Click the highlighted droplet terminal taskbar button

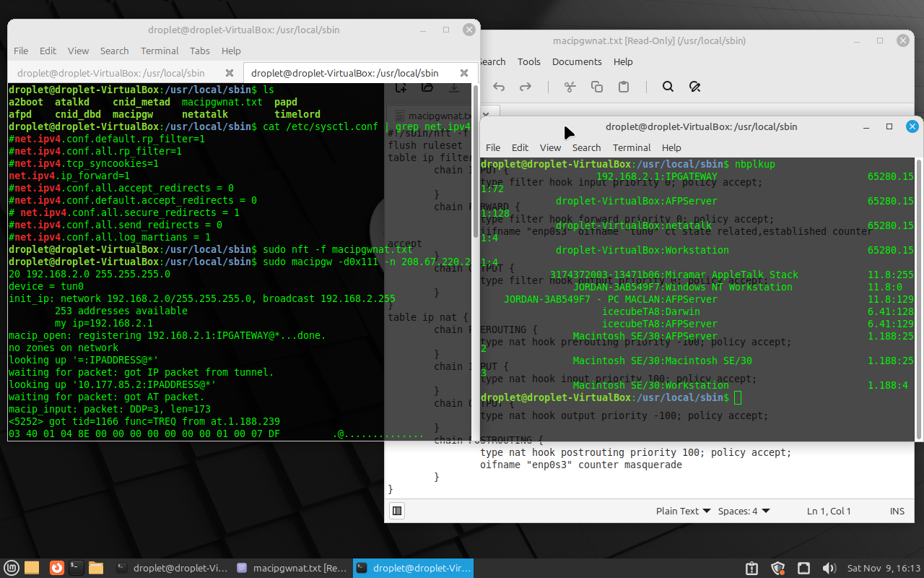pos(413,568)
